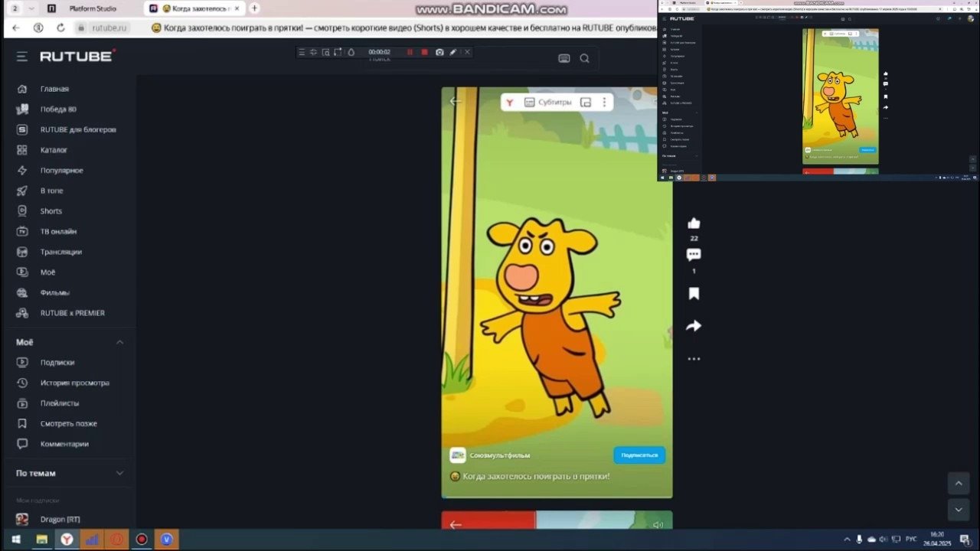
Task: Open comments via speech bubble icon
Action: [694, 255]
